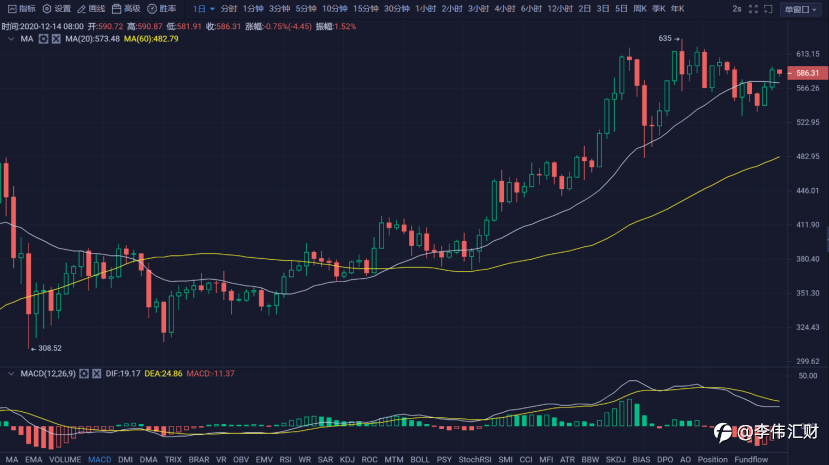Toggle the BRAR indicator
The width and height of the screenshot is (829, 465).
(x=199, y=459)
